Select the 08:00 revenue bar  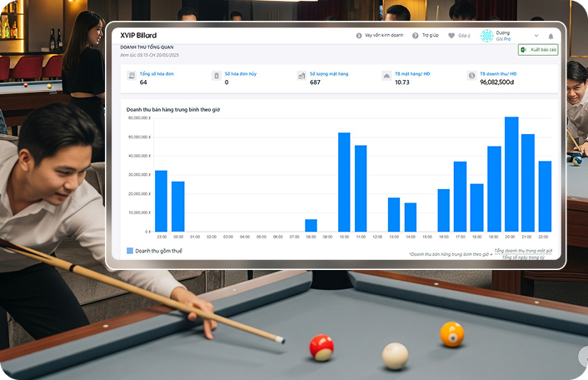[x=311, y=226]
